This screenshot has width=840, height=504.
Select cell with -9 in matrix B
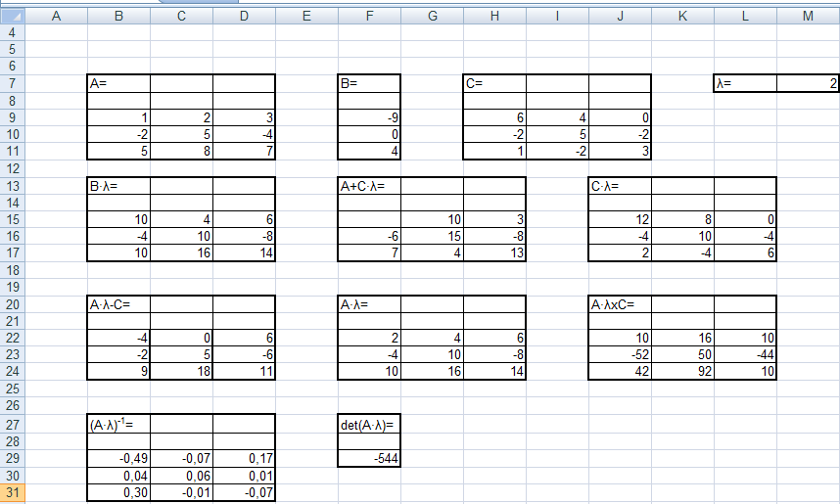click(x=370, y=117)
